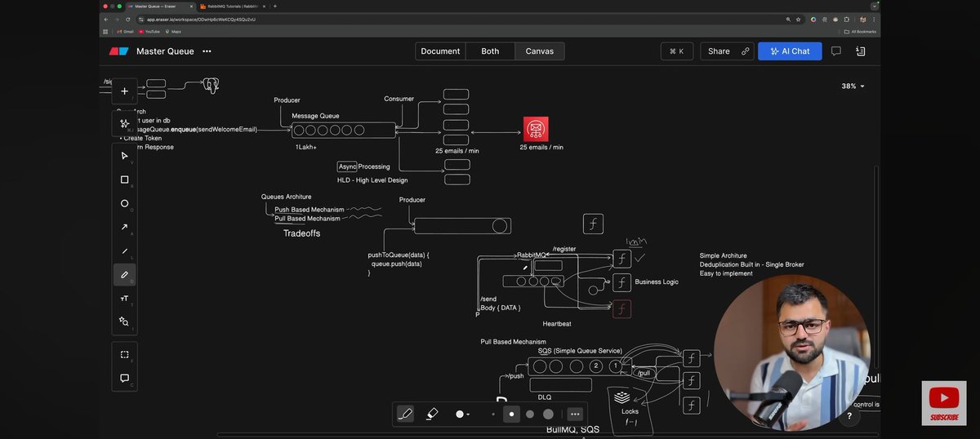
Task: Click the SQS (Simple Queue Service) label
Action: tap(580, 351)
